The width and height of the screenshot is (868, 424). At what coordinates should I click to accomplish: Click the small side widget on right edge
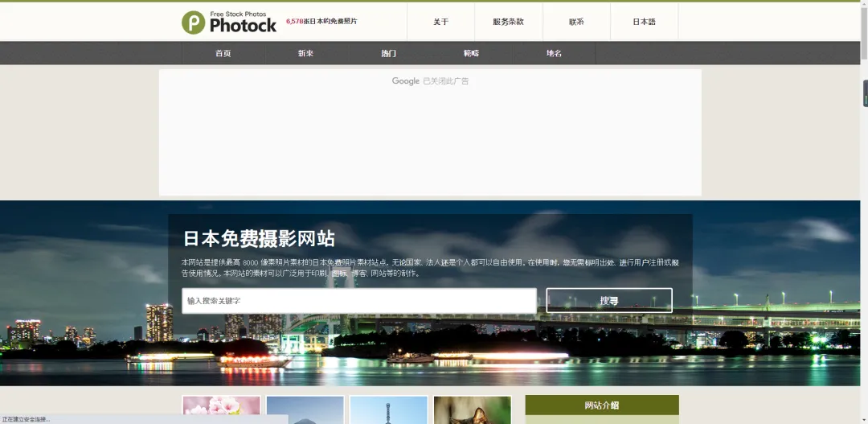pos(865,93)
